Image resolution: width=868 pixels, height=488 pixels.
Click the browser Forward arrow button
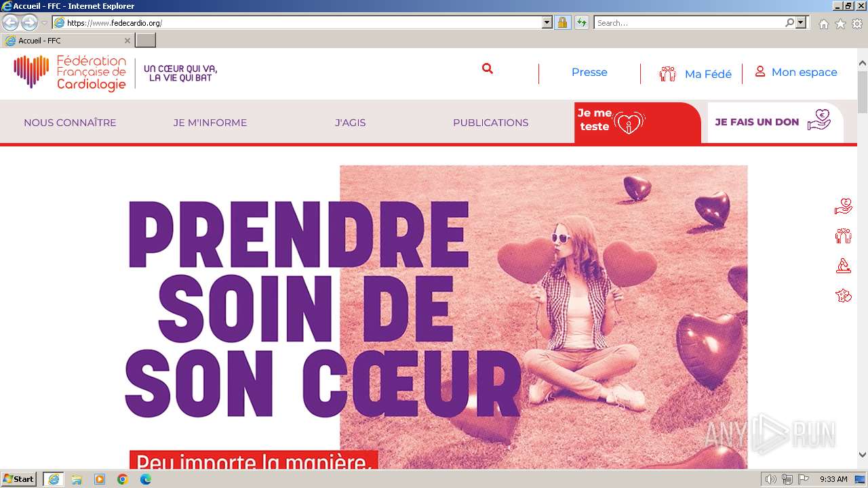point(29,23)
